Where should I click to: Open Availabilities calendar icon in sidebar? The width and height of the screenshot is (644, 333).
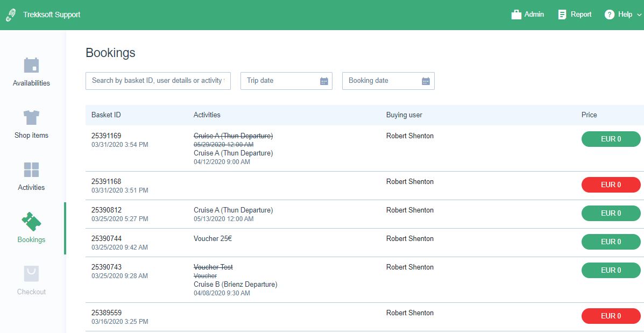click(31, 66)
